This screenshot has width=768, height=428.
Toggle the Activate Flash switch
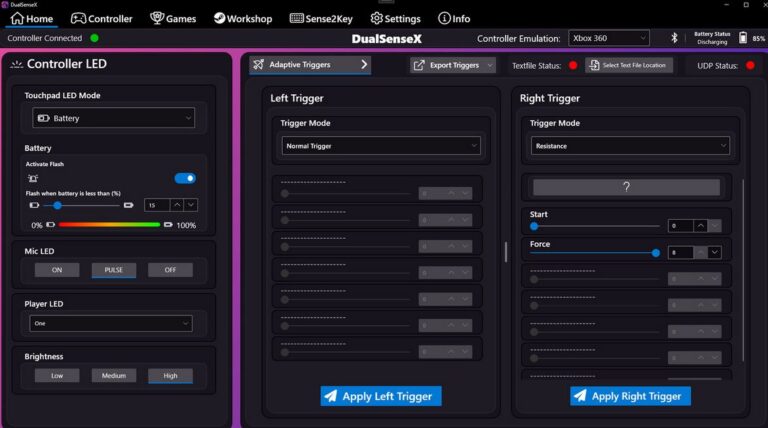tap(185, 178)
